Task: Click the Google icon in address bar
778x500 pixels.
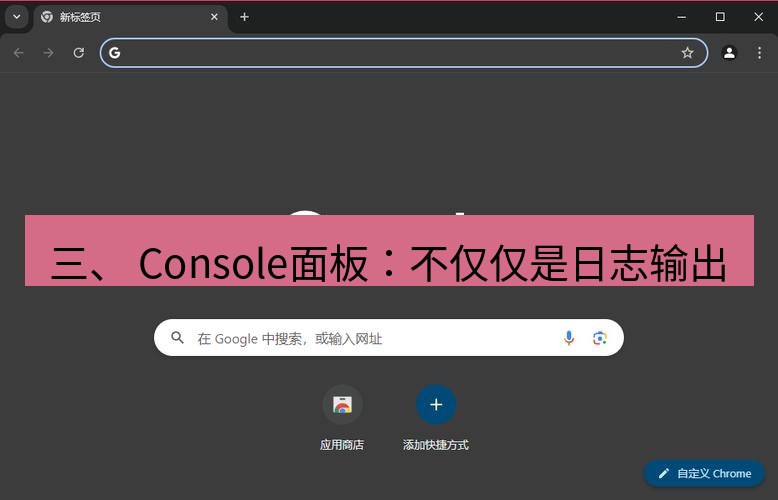Action: [x=115, y=53]
